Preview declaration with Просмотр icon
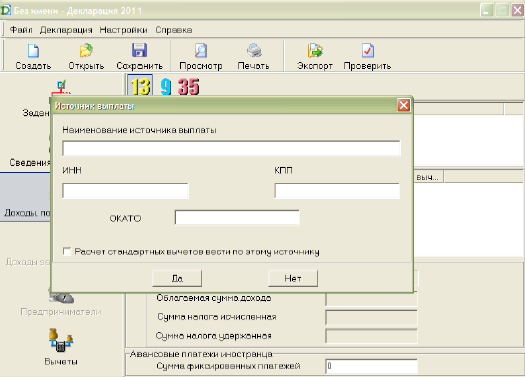Viewport: 525px width, 377px height. pyautogui.click(x=201, y=56)
